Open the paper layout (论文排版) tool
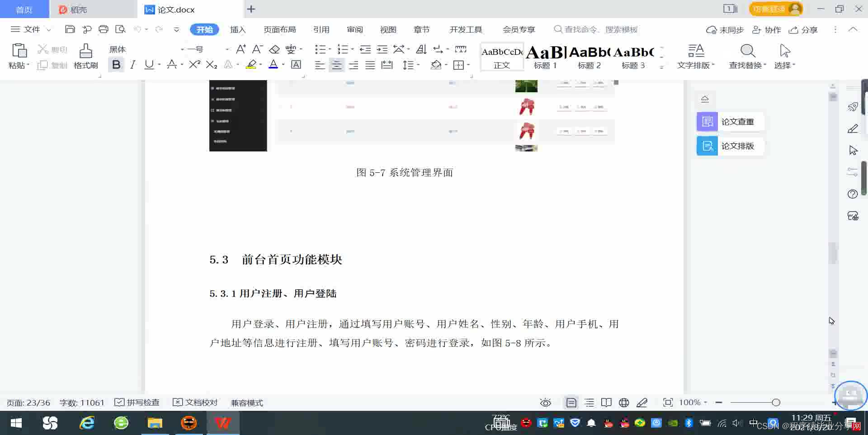The width and height of the screenshot is (868, 435). click(x=730, y=146)
